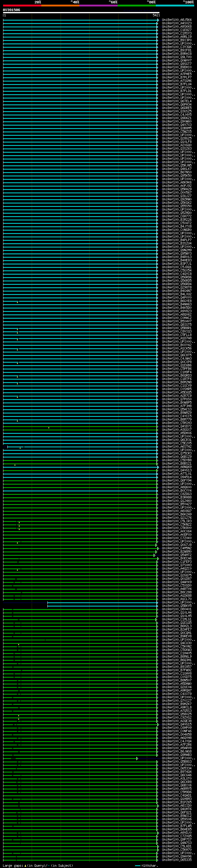The image size is (197, 868).
Task: Click the arrowhead ending the UniRef100_A8NQ69 bar
Action: (158, 467)
